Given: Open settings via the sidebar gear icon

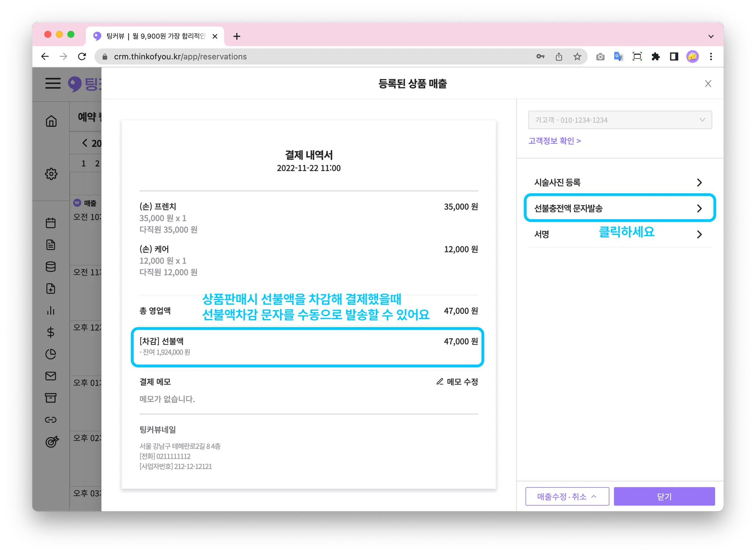Looking at the screenshot, I should (51, 174).
